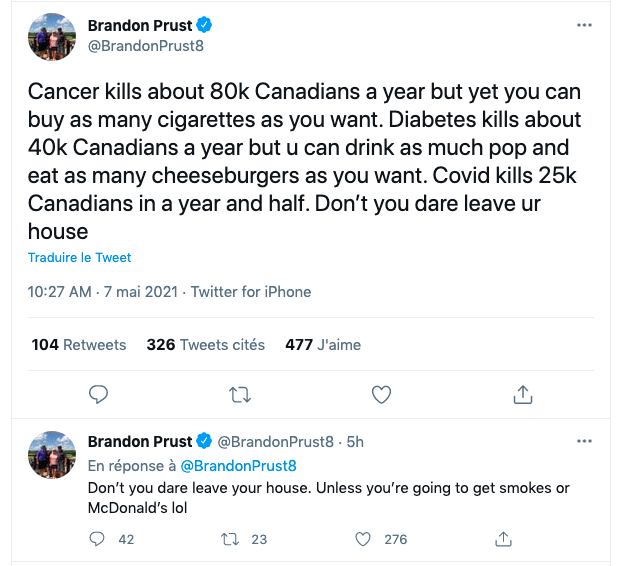The width and height of the screenshot is (624, 566).
Task: Click verified badge next to Brandon Prust
Action: tap(203, 25)
